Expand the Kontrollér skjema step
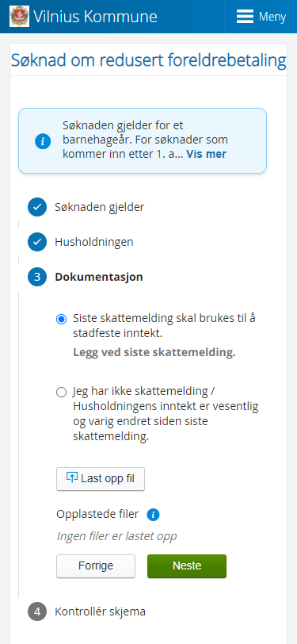Image resolution: width=297 pixels, height=644 pixels. tap(100, 611)
